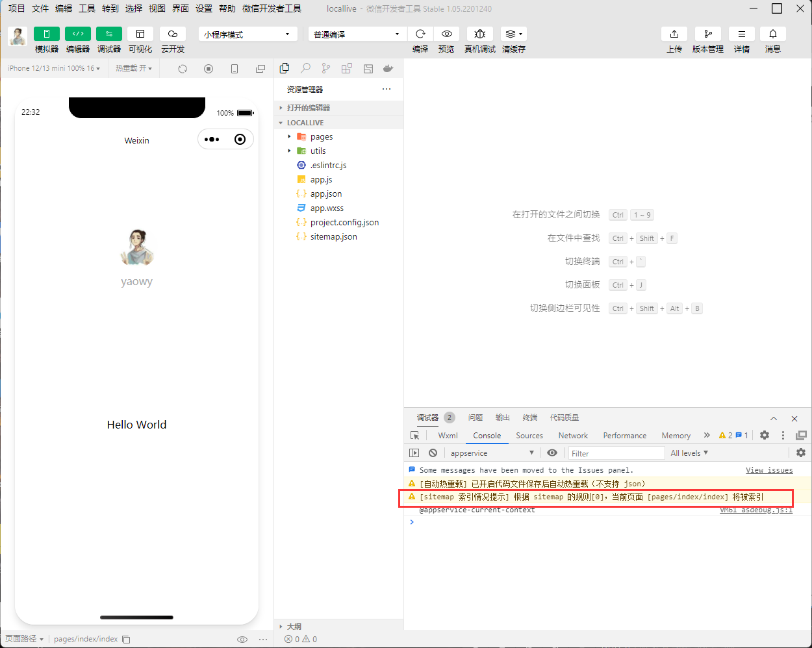Clear the console

pos(433,453)
